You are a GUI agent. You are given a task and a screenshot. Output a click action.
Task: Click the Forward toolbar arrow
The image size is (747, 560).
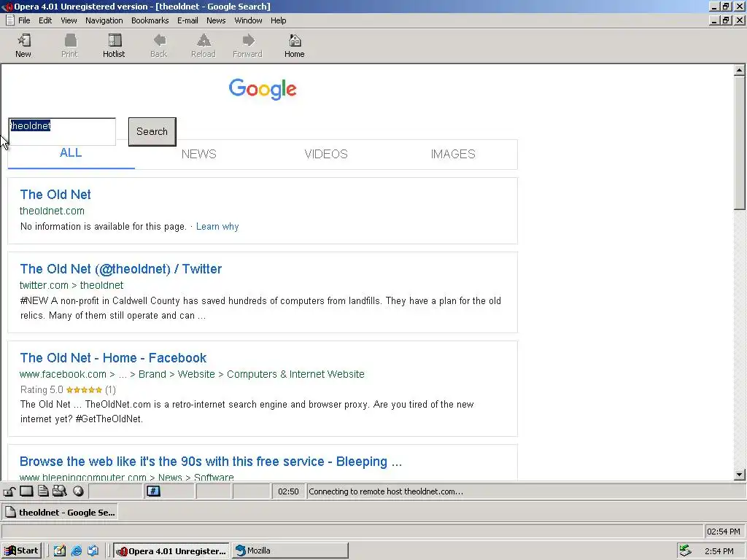tap(248, 46)
